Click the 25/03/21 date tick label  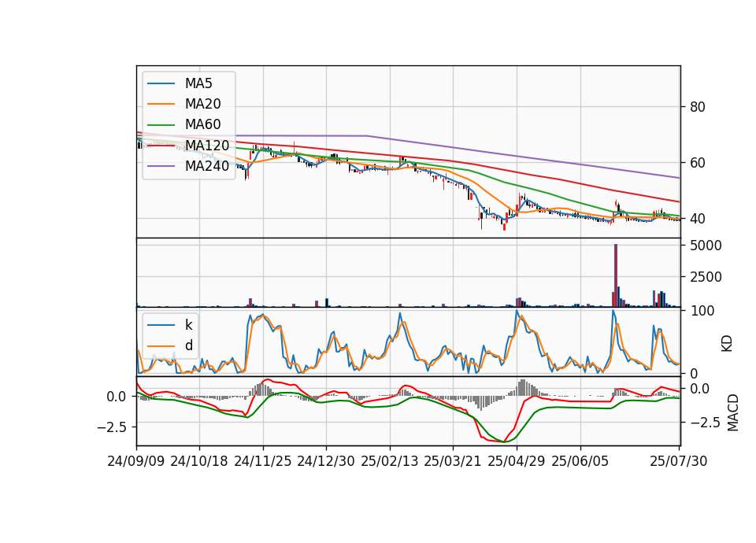tap(453, 461)
